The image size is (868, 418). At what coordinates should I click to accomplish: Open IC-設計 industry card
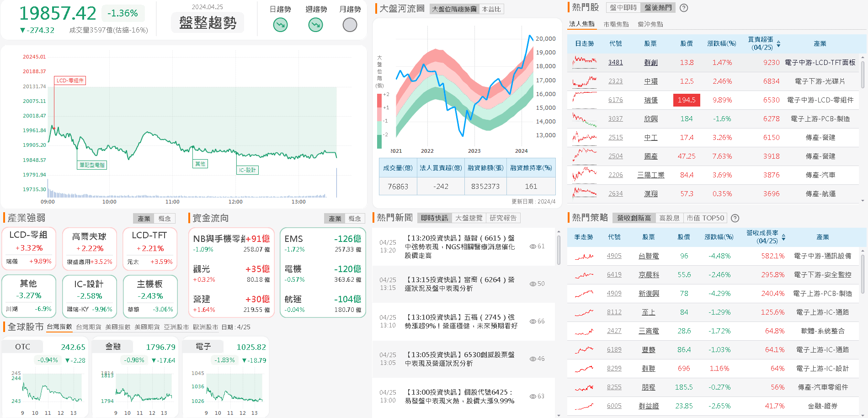pos(89,296)
